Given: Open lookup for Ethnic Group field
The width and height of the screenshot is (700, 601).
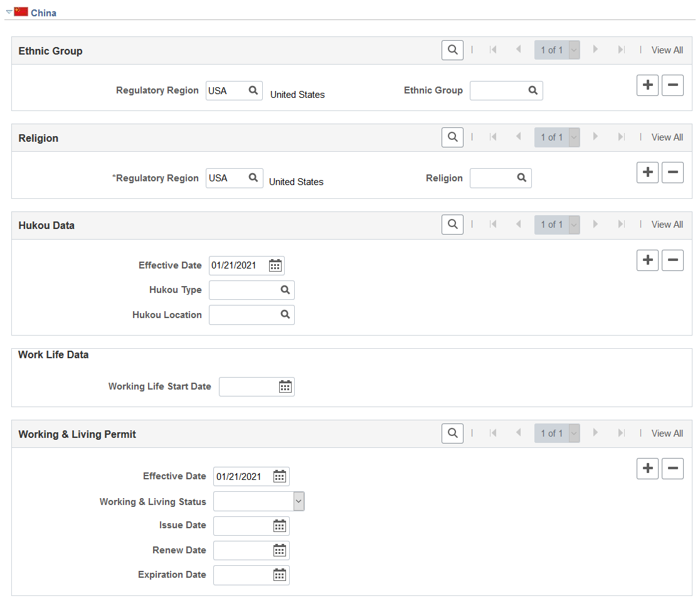Looking at the screenshot, I should [533, 90].
